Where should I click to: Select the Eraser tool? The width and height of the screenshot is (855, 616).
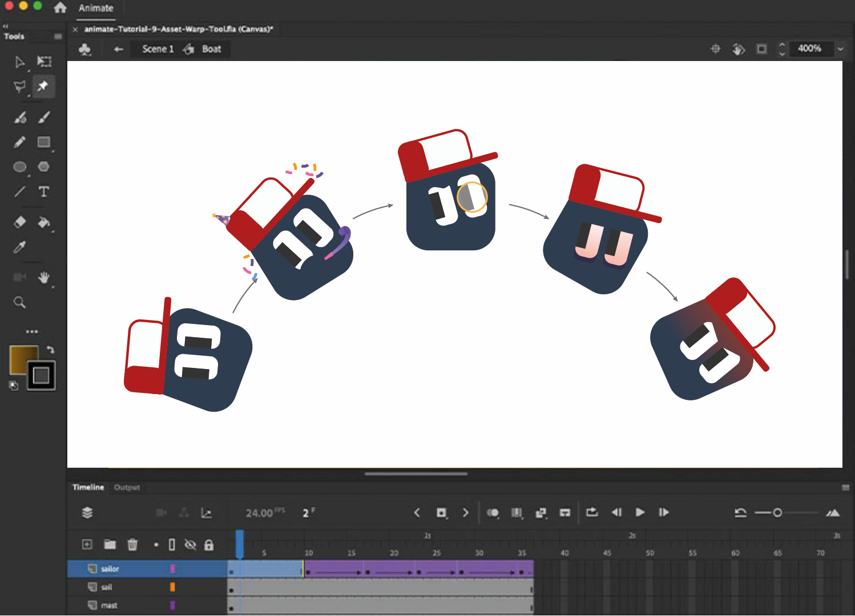click(19, 222)
